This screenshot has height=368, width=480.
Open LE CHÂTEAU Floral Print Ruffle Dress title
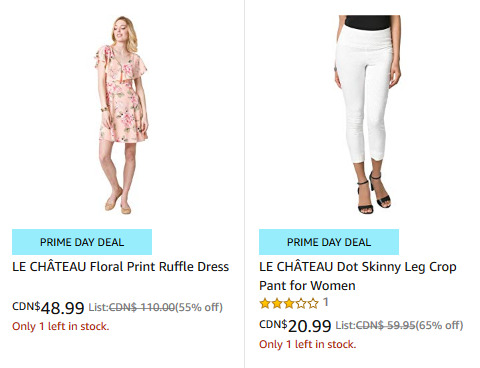pyautogui.click(x=121, y=267)
